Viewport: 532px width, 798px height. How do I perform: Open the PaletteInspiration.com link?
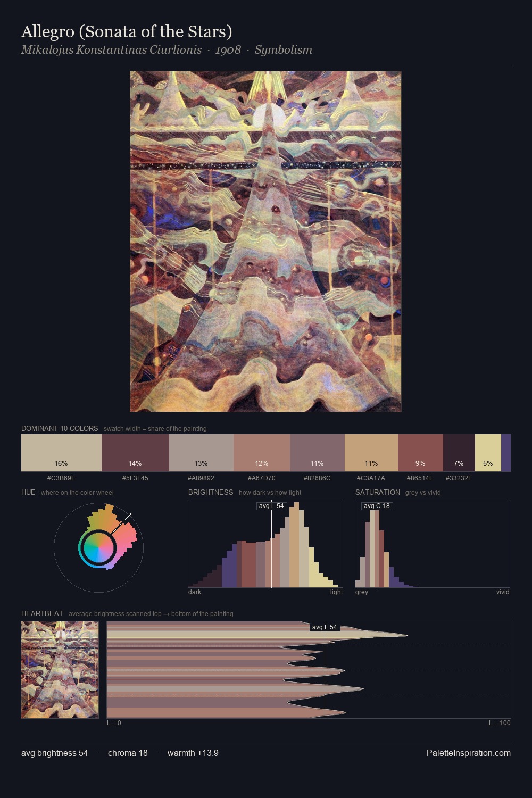pyautogui.click(x=469, y=753)
